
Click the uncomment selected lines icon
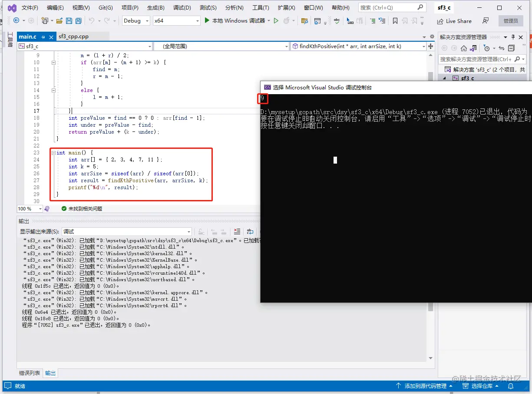[x=382, y=20]
